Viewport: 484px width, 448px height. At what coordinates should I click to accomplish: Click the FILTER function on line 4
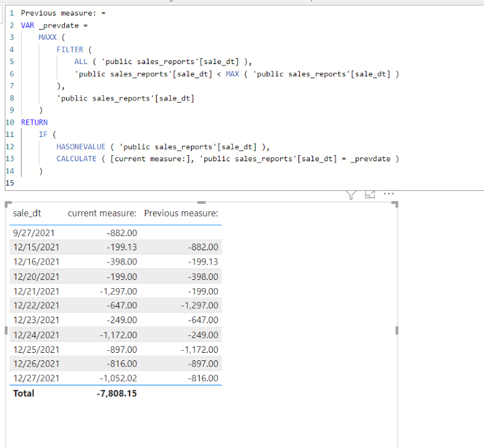tap(70, 50)
